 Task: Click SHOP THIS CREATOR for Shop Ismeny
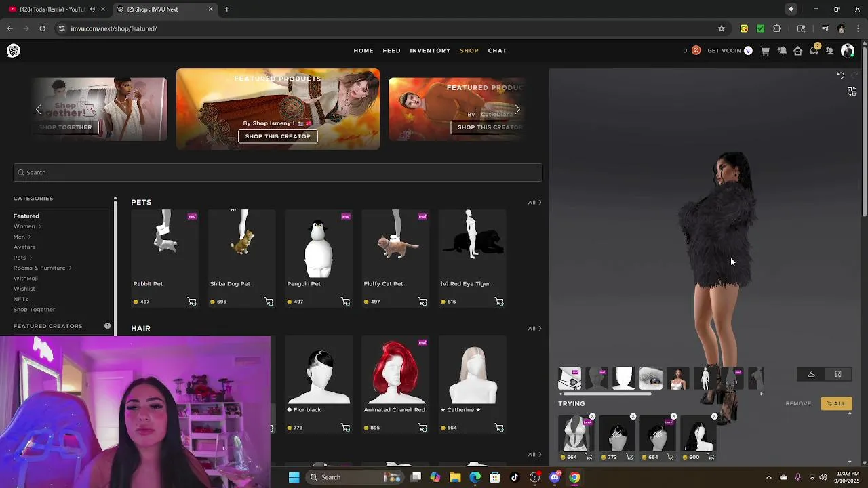(277, 136)
